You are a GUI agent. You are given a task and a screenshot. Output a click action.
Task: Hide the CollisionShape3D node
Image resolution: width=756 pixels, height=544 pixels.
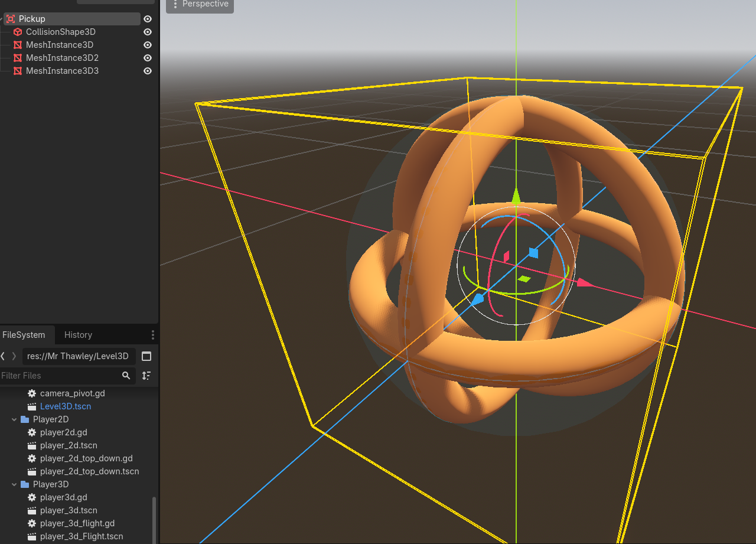click(148, 32)
